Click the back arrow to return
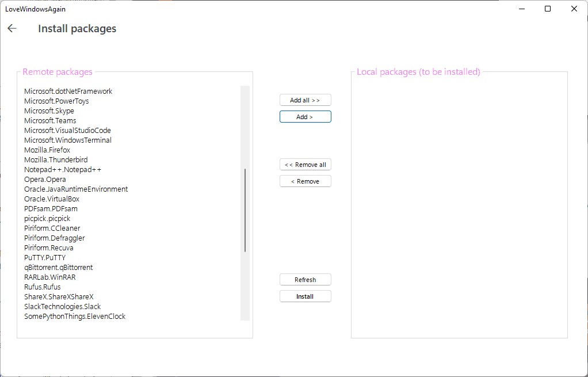 (12, 28)
